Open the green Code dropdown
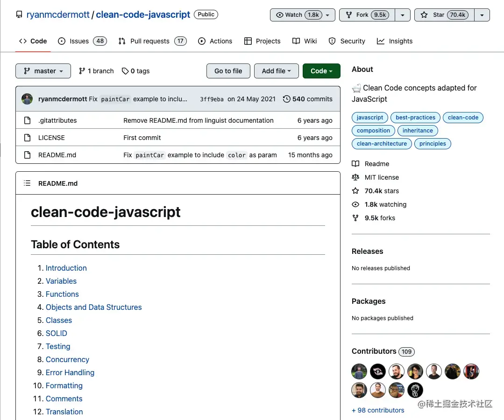 (x=321, y=71)
